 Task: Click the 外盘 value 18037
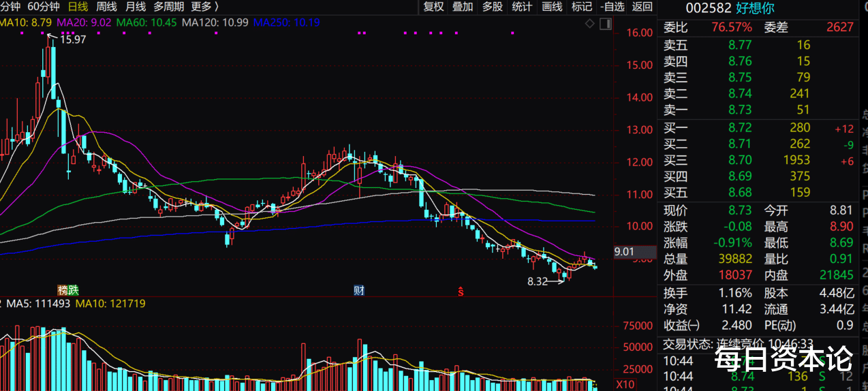[735, 275]
